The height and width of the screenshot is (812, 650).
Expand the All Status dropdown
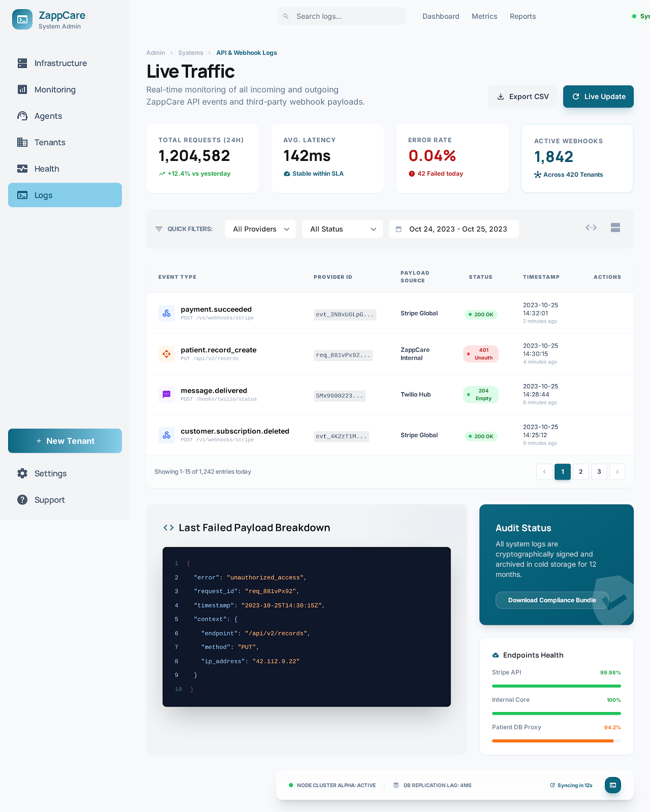tap(342, 229)
